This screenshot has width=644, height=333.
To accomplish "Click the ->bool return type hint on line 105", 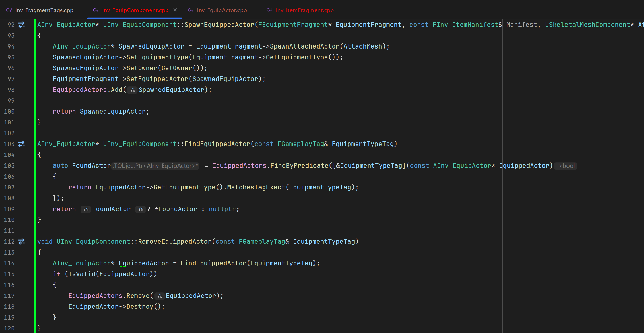I will pyautogui.click(x=565, y=166).
